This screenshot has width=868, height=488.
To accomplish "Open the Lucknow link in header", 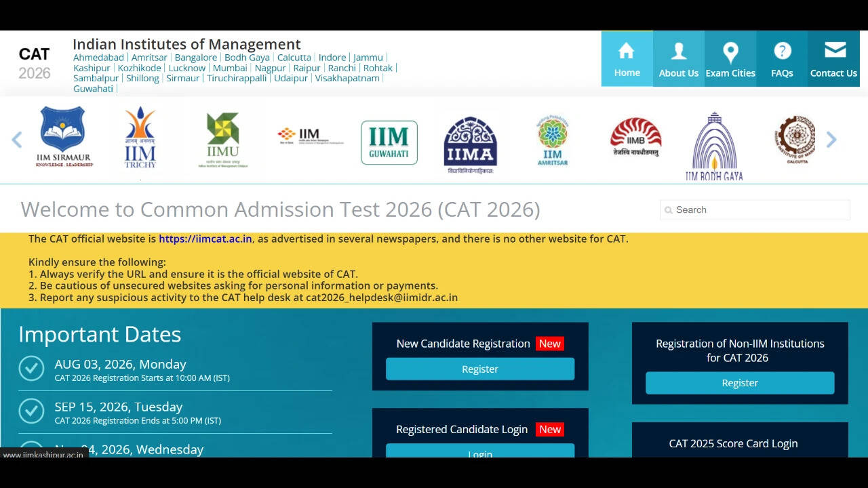I will click(x=187, y=68).
